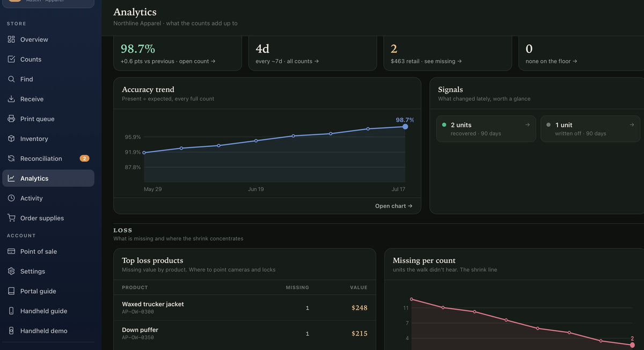Click the first accuracy trend data point
The image size is (644, 350).
point(144,153)
